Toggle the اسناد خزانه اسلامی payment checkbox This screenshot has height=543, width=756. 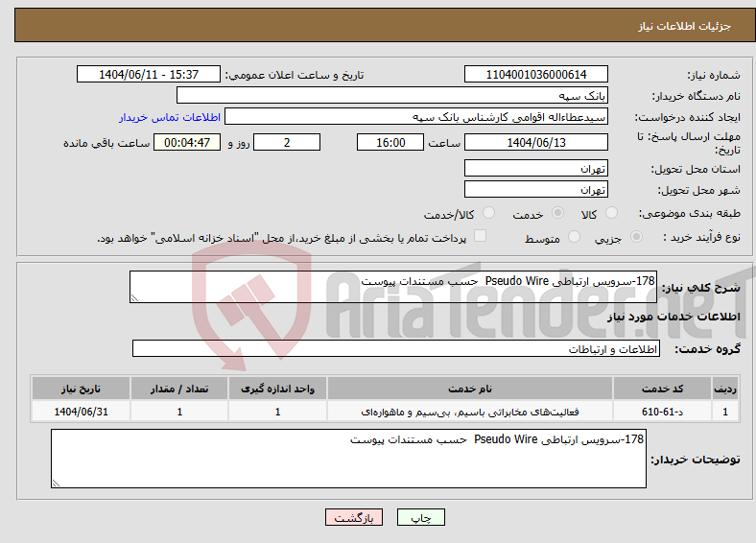(481, 235)
